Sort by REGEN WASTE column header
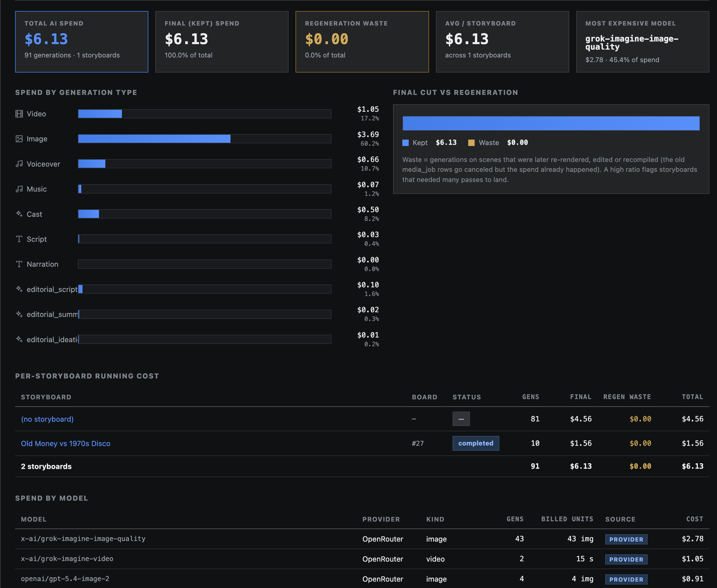717x588 pixels. point(627,397)
